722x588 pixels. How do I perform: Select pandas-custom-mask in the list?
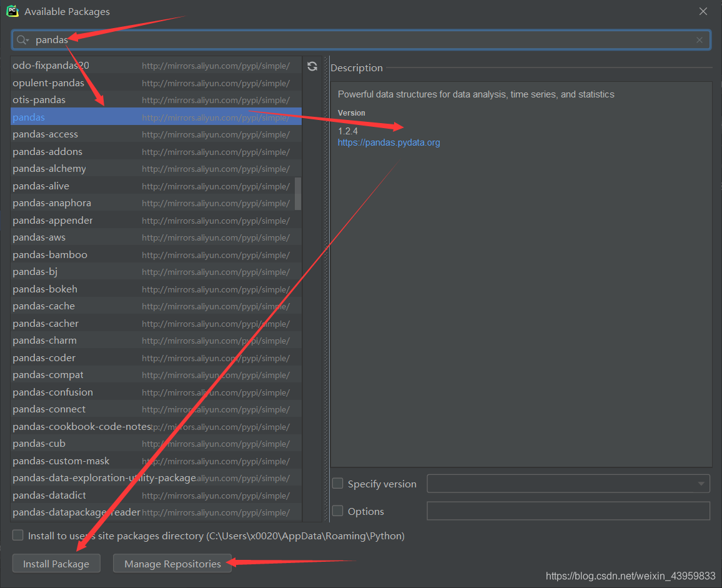(x=156, y=461)
